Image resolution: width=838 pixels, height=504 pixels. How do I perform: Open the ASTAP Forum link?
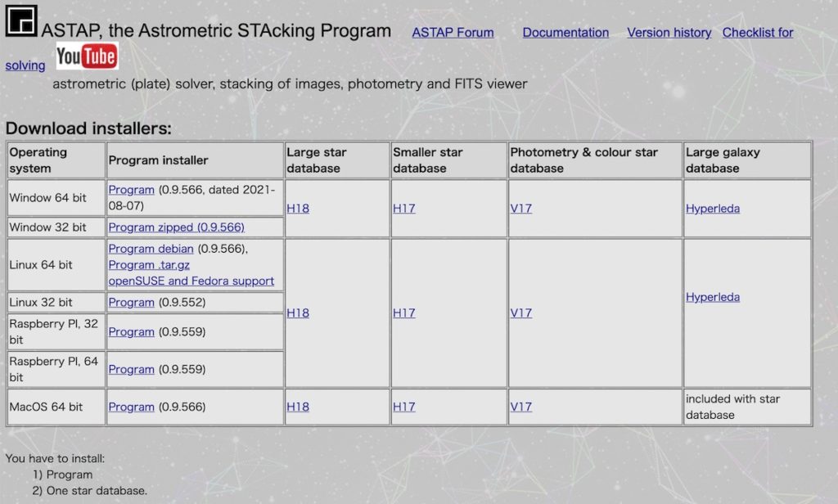point(452,33)
